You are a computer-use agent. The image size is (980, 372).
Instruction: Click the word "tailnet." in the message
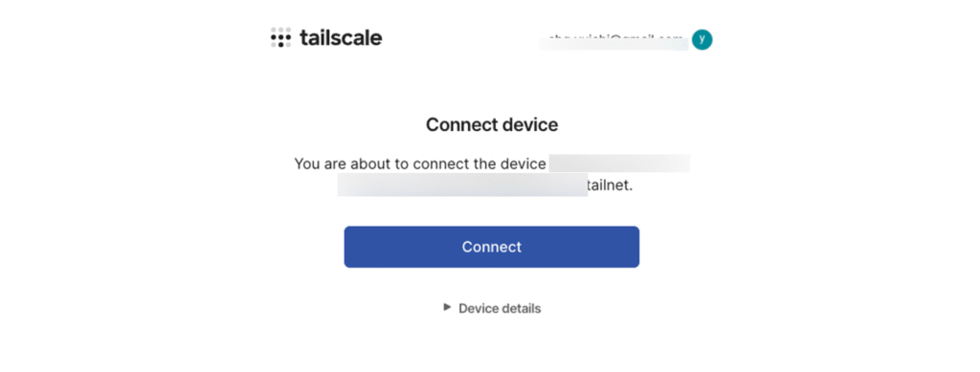[x=610, y=186]
